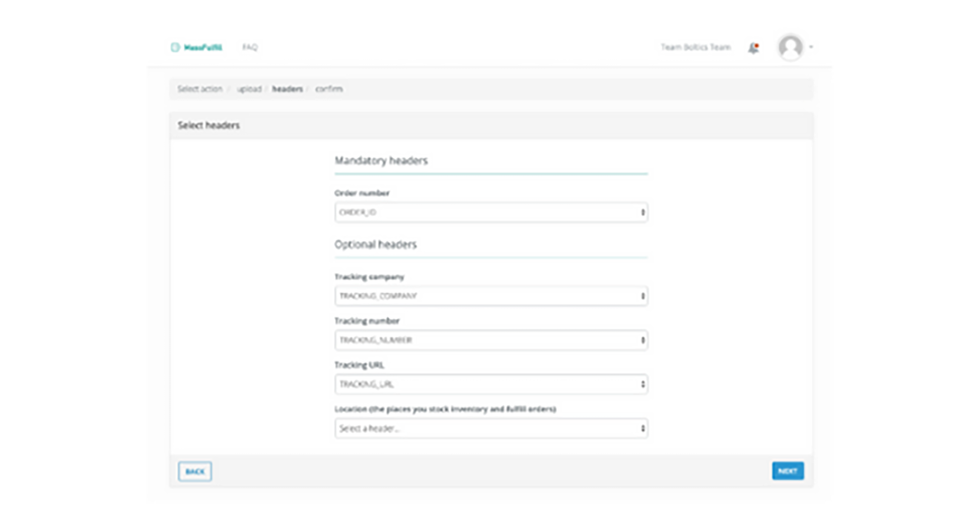Jump to the confirm breadcrumb step
980x528 pixels.
coord(329,89)
